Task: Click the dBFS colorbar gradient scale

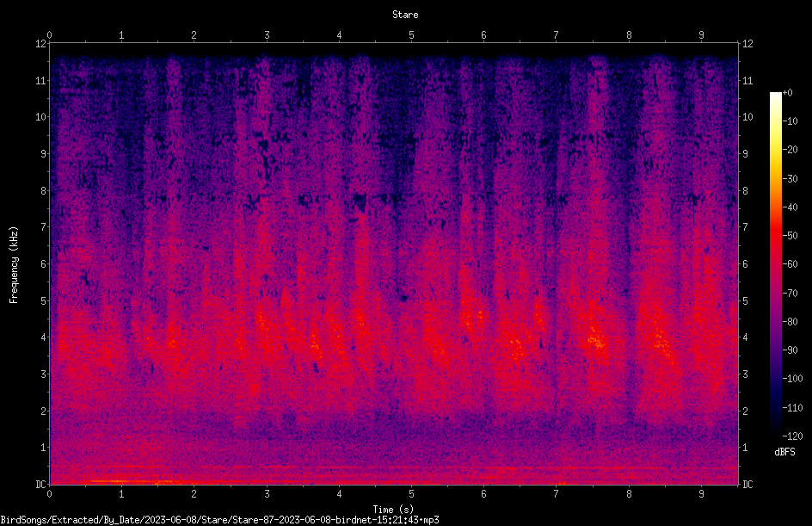Action: click(x=775, y=263)
